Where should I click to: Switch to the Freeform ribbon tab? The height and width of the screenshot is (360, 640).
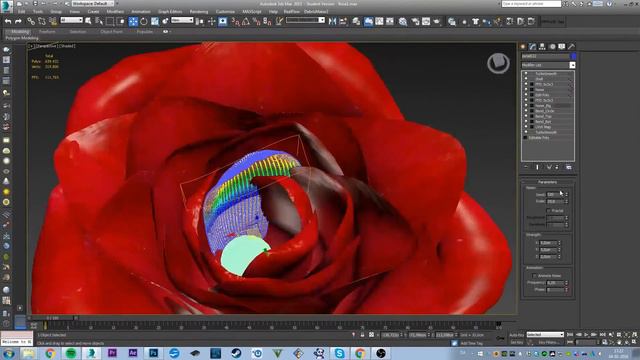(47, 31)
